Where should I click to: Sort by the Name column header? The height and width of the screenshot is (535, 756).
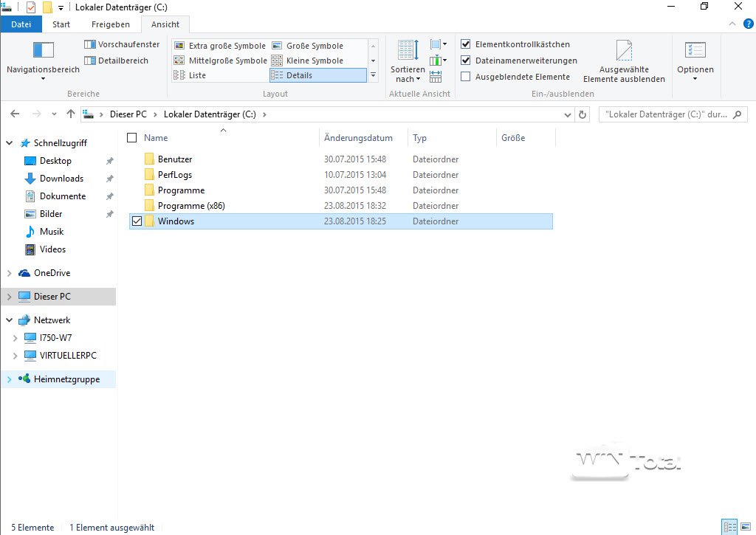click(x=156, y=138)
